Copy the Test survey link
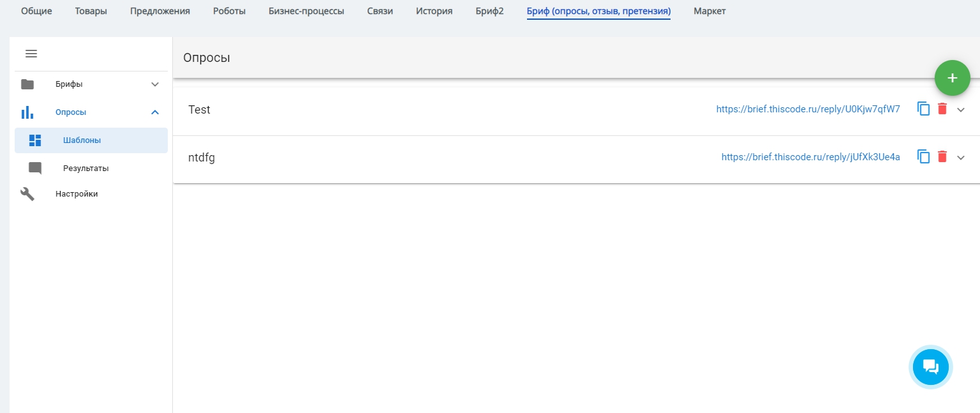Screen dimensions: 980x413 pyautogui.click(x=923, y=109)
